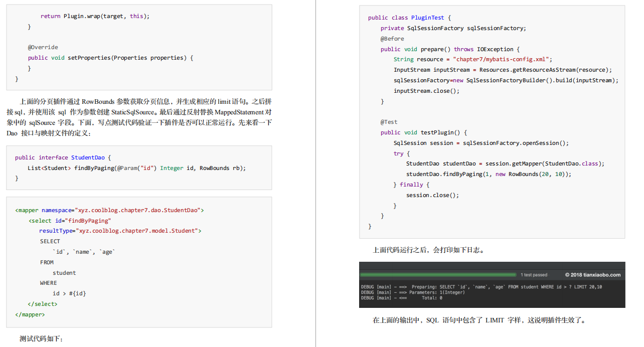Click the "public interface StudentDao {" line
Screen dimensions: 644x347
[63, 157]
